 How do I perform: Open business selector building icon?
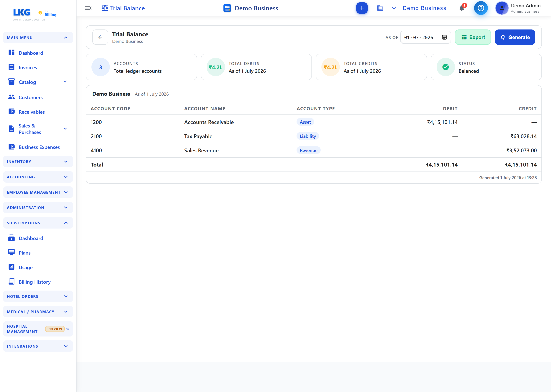pos(380,8)
